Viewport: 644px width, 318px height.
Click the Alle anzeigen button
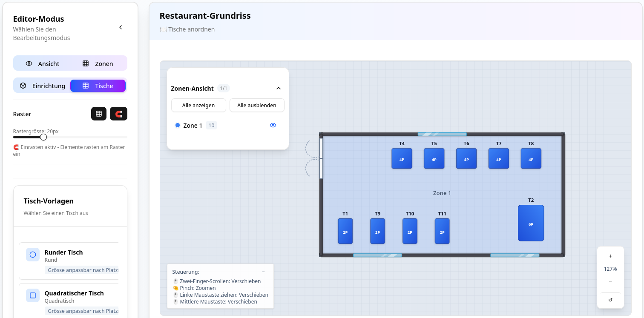[x=198, y=105]
